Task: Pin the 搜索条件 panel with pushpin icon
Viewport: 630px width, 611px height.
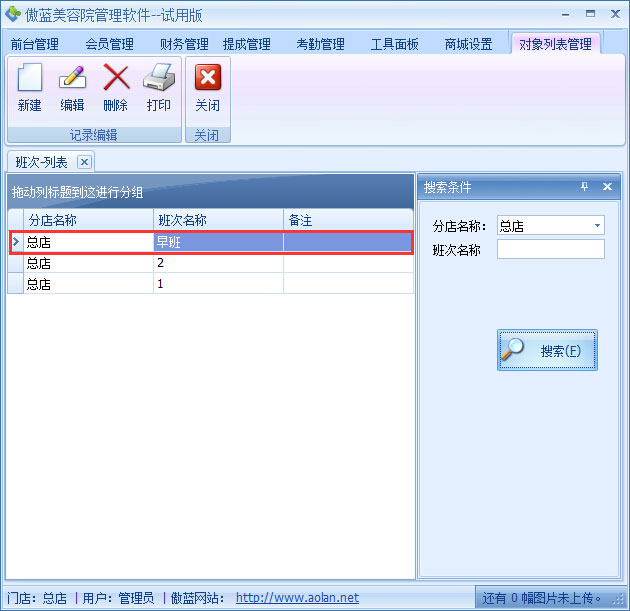Action: (585, 187)
